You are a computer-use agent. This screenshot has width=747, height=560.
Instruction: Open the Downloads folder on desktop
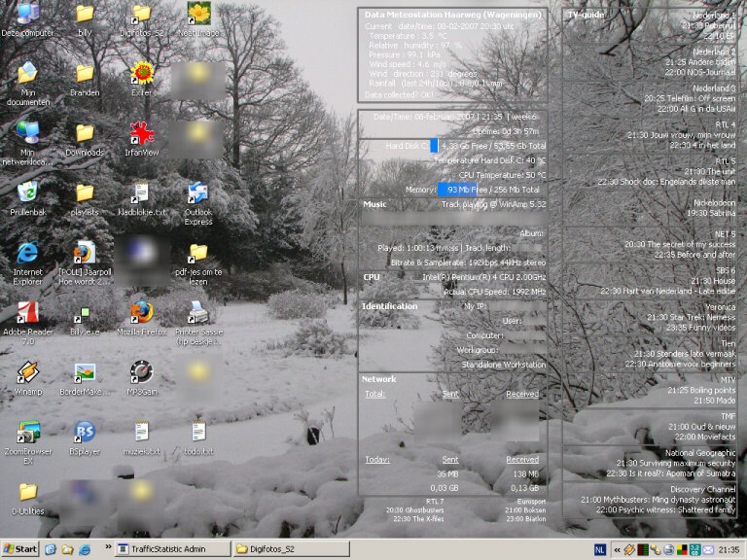pos(85,133)
